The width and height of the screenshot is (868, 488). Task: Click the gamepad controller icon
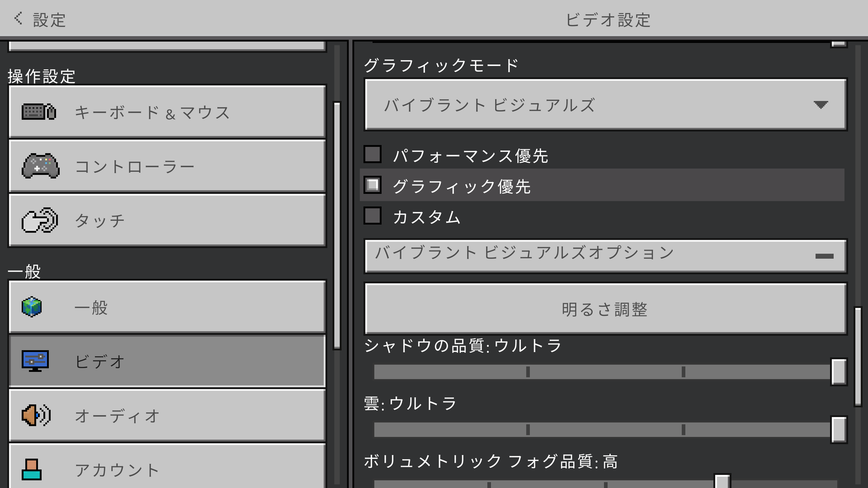coord(40,166)
